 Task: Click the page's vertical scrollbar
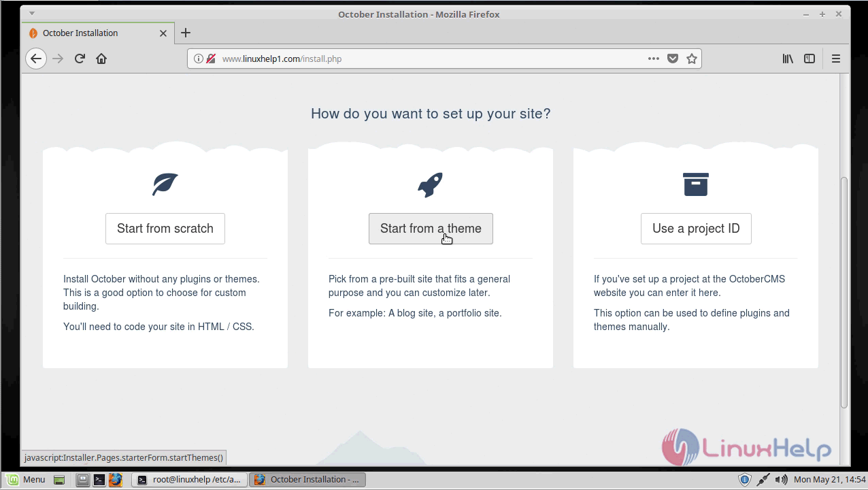(x=844, y=293)
